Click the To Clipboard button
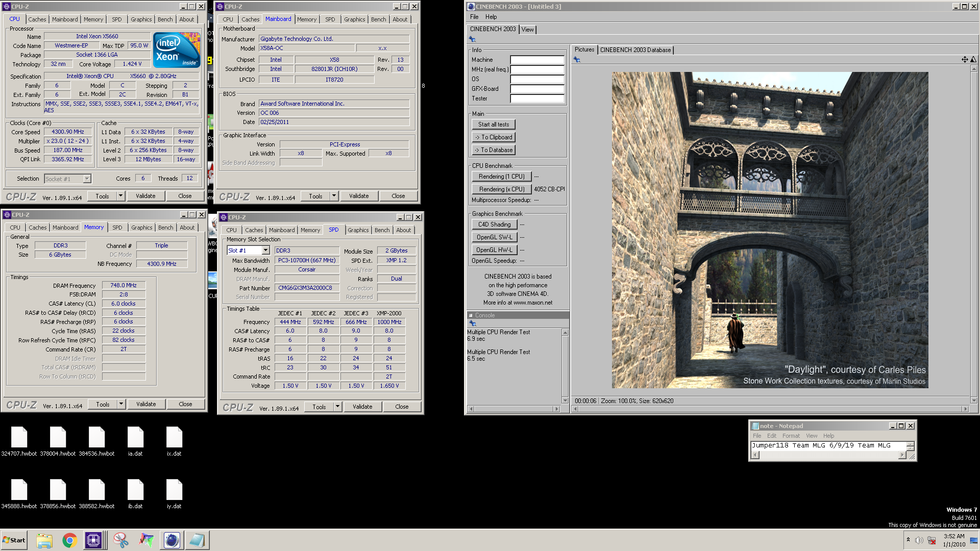Image resolution: width=980 pixels, height=551 pixels. [494, 137]
